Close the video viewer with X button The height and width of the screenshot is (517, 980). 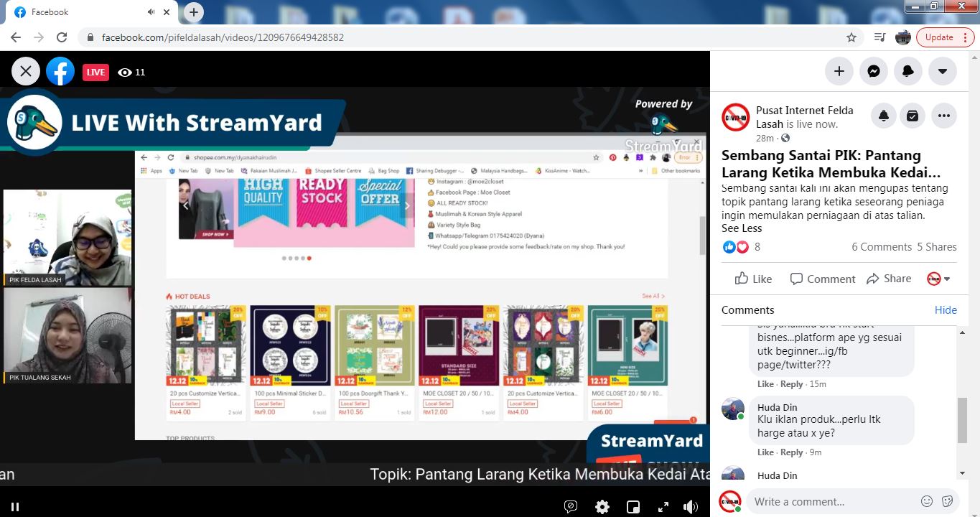pyautogui.click(x=26, y=71)
